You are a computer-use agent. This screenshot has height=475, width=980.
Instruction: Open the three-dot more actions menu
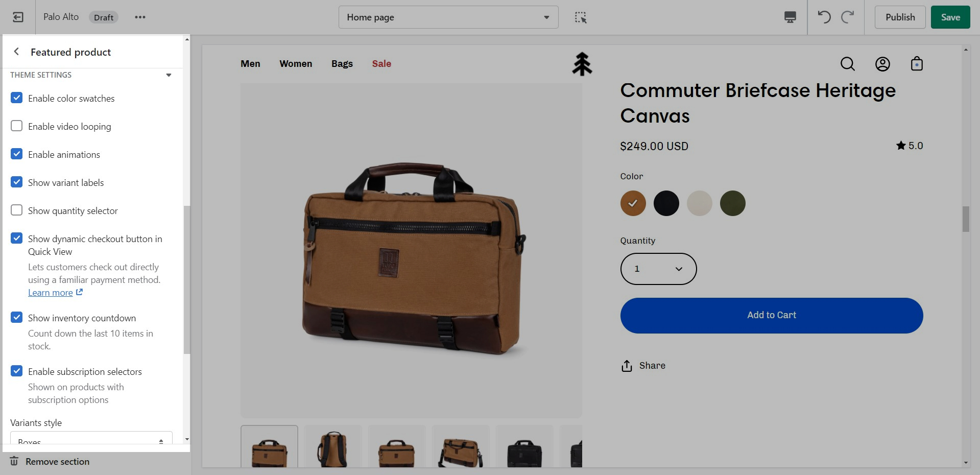(x=140, y=17)
